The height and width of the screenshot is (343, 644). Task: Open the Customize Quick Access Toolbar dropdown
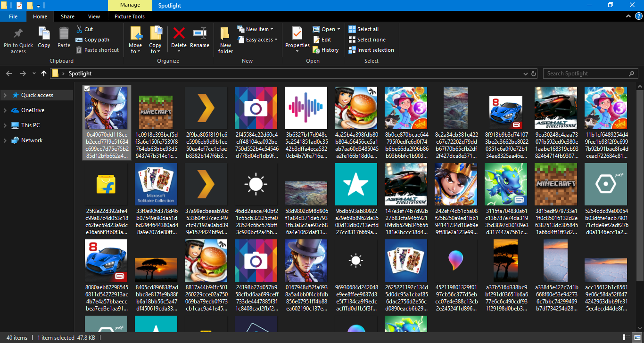pos(38,6)
